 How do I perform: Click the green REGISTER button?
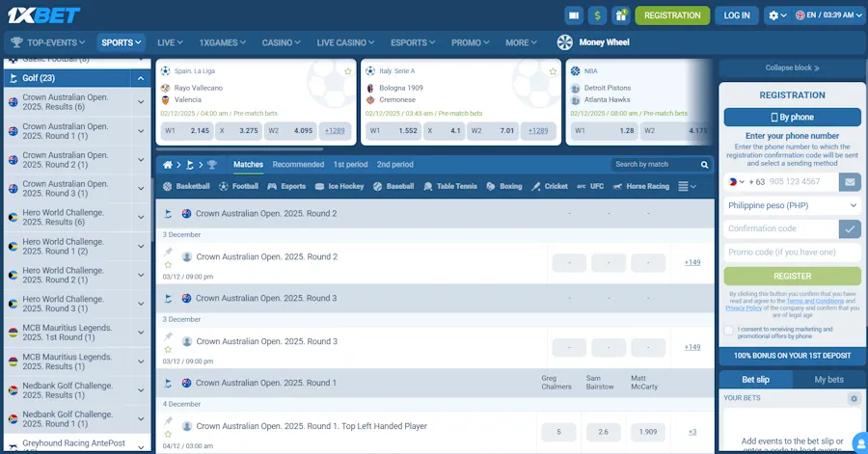coord(792,276)
